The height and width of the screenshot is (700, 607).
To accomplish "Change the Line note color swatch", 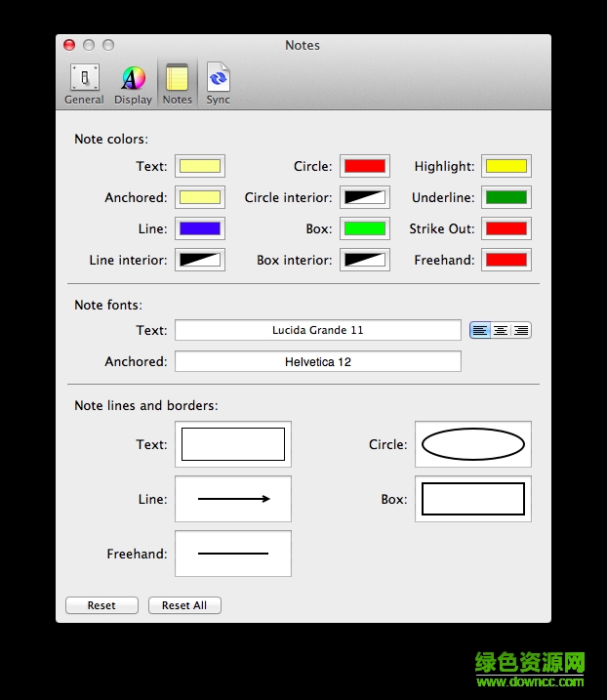I will click(200, 228).
